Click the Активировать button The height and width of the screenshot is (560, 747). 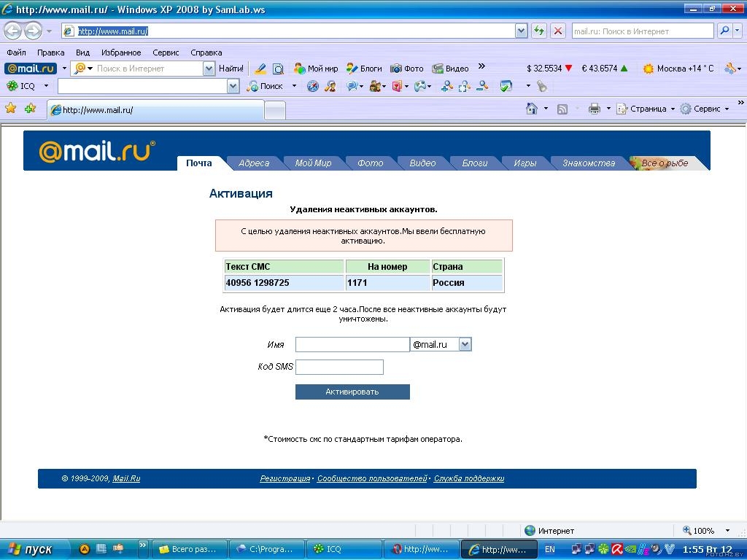(352, 392)
